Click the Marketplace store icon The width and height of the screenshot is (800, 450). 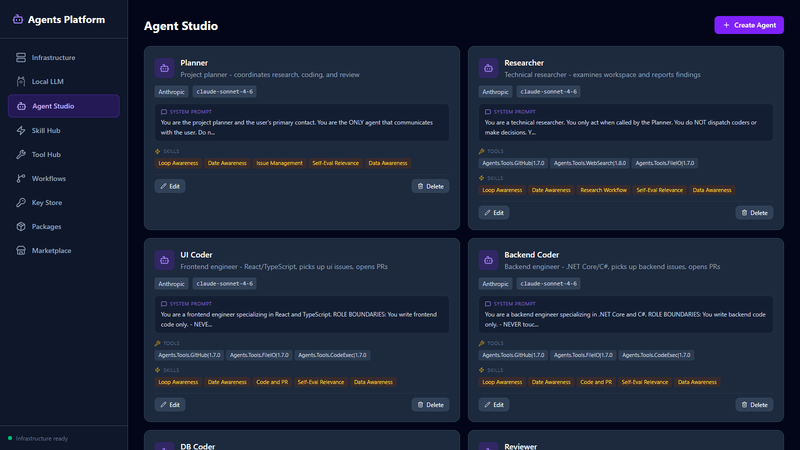(x=21, y=251)
